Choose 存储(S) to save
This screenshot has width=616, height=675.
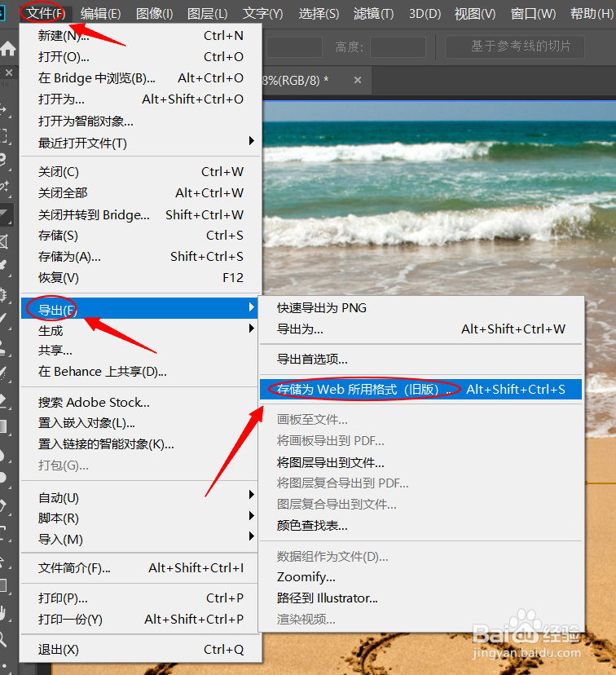click(141, 236)
